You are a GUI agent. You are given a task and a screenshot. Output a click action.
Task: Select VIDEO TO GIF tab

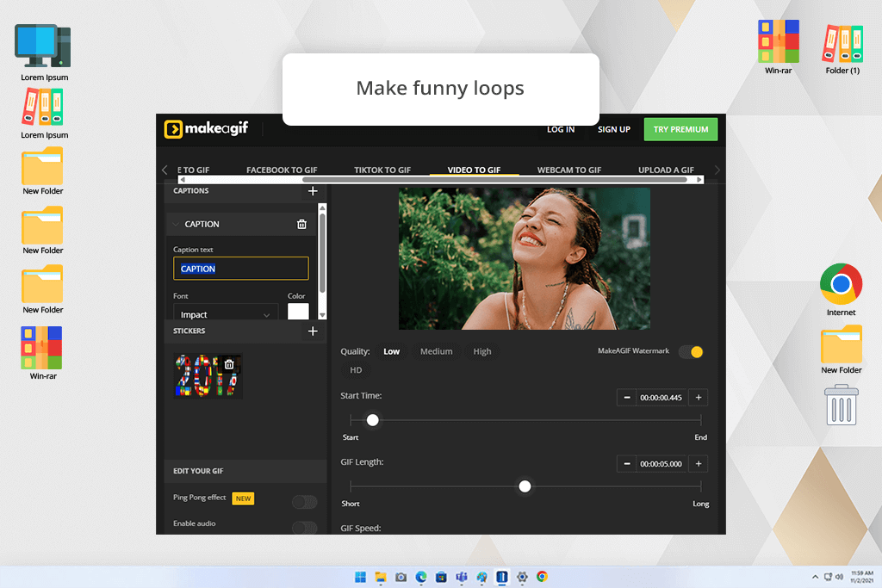[x=474, y=170]
